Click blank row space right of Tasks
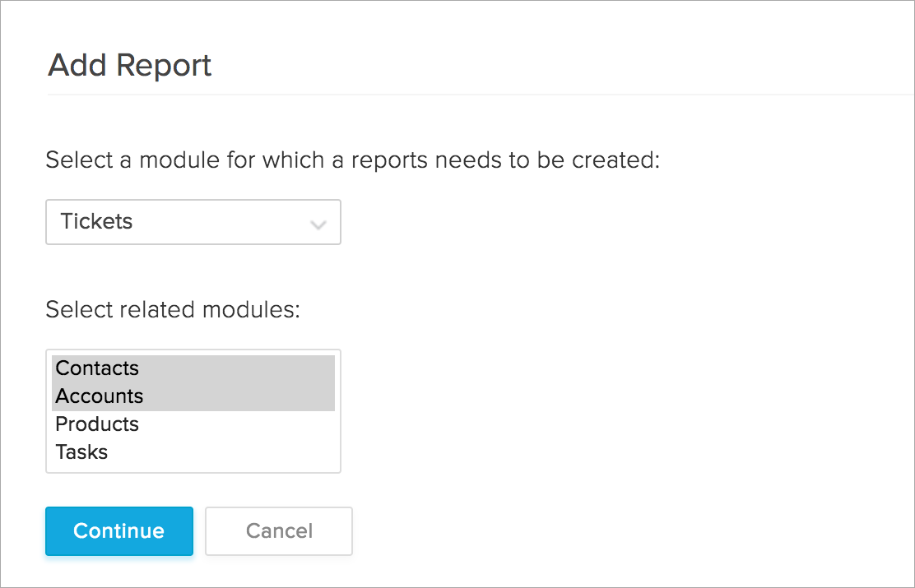Viewport: 915px width, 588px height. (x=247, y=452)
